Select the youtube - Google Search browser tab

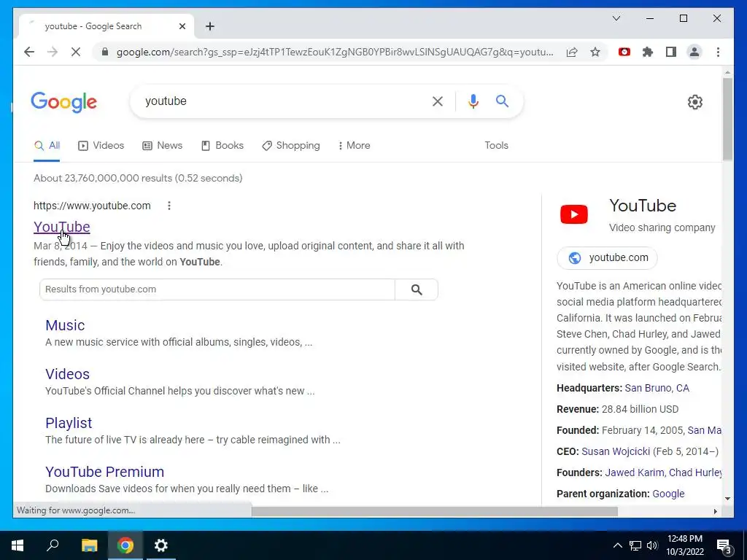106,26
